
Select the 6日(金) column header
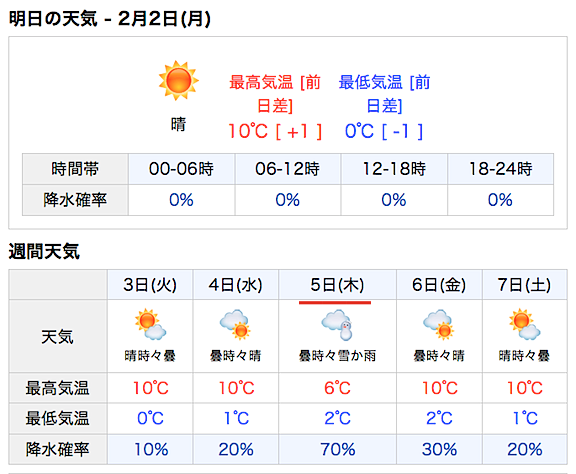coord(439,285)
